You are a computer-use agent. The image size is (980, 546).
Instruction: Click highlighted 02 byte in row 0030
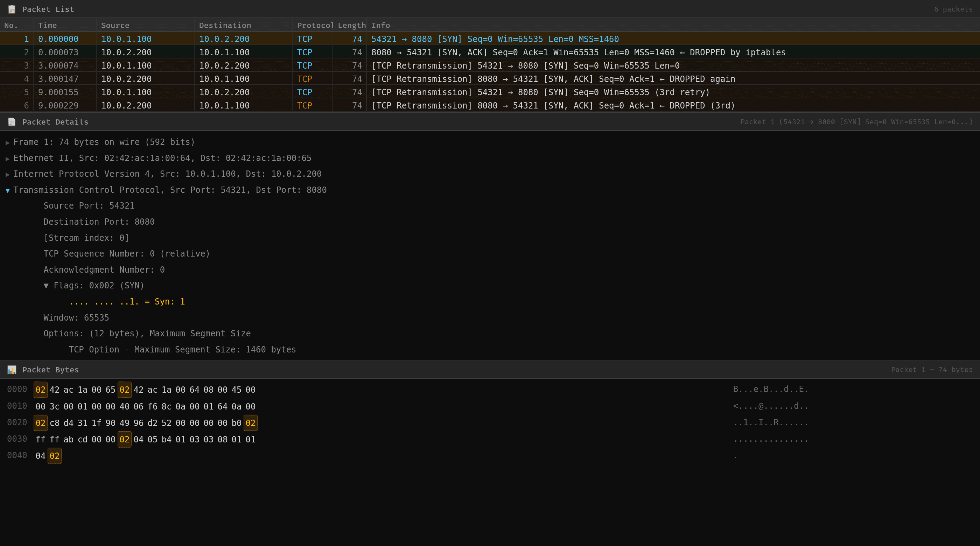pos(124,439)
